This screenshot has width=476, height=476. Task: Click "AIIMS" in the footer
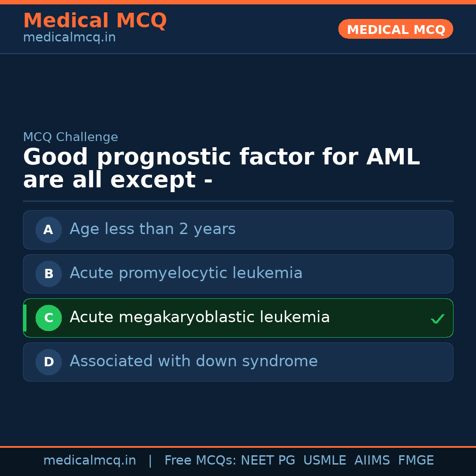pyautogui.click(x=372, y=461)
